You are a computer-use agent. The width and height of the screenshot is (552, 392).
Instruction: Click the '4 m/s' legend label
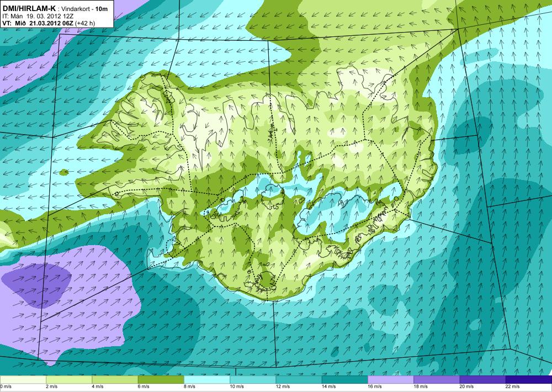98,386
